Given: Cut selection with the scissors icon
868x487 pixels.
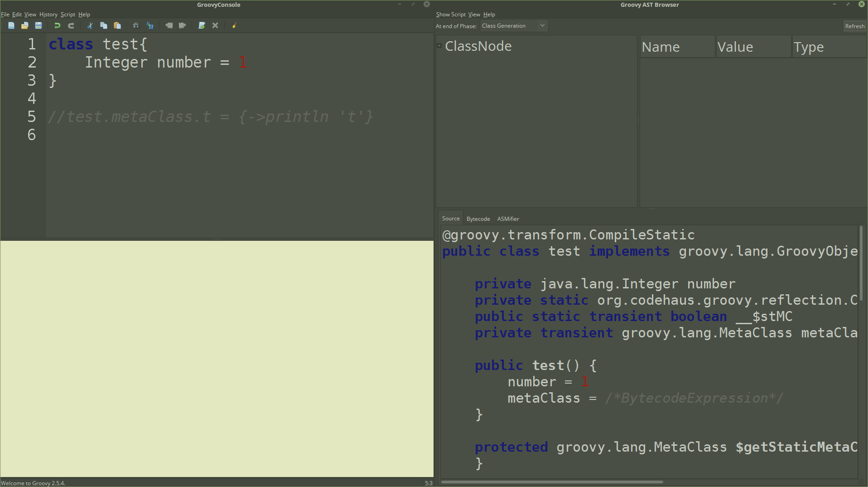Looking at the screenshot, I should tap(90, 26).
